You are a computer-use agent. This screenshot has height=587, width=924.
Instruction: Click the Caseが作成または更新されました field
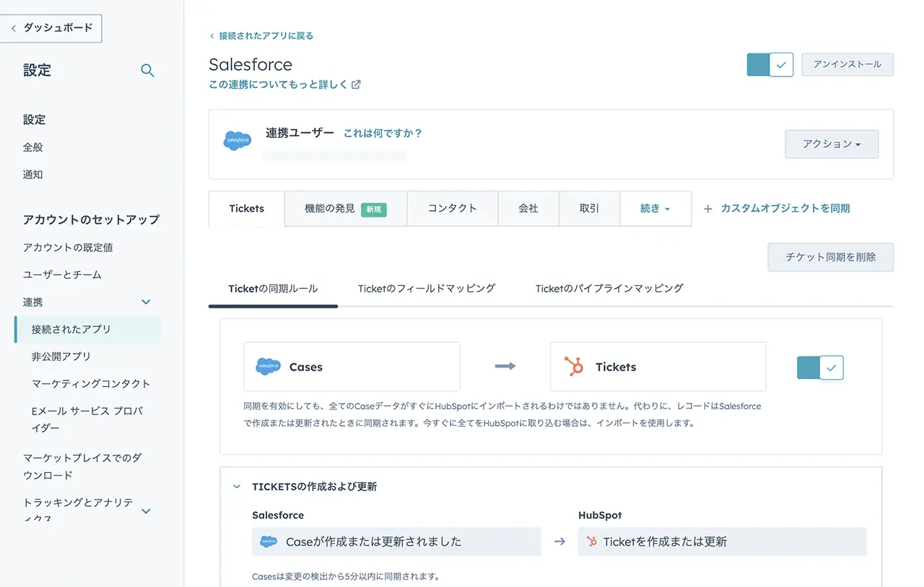[x=396, y=542]
